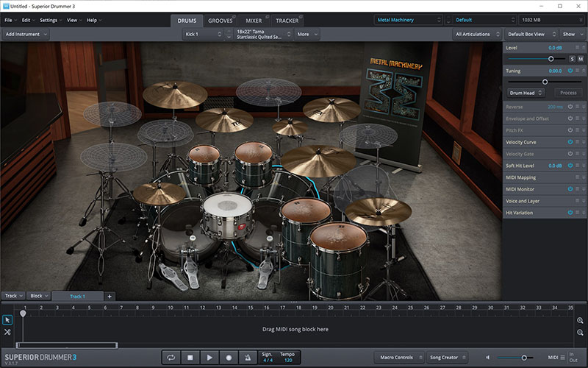The width and height of the screenshot is (588, 368).
Task: Toggle MIDI Monitor power button
Action: [570, 189]
